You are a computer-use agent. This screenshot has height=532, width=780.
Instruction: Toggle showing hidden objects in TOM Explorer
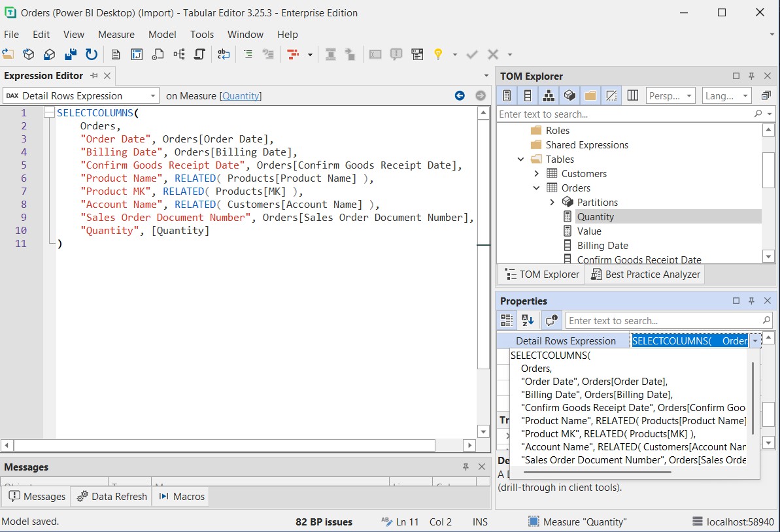click(611, 95)
